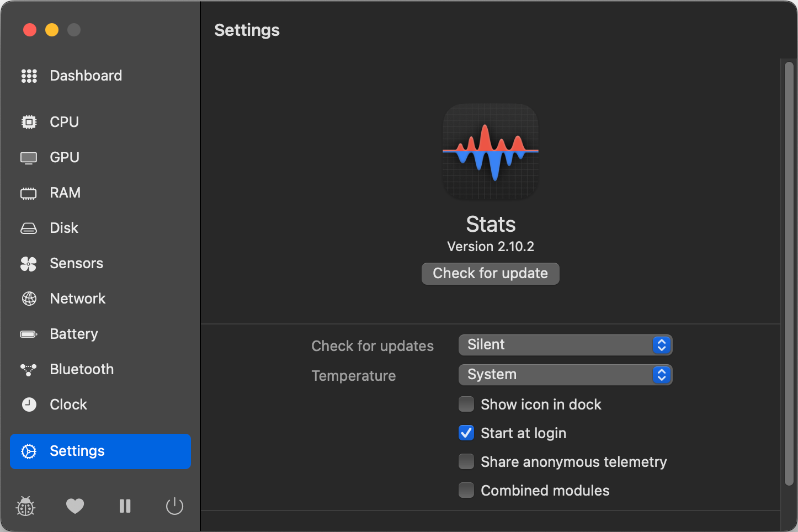Open the Dashboard grid icon
The image size is (798, 532).
click(x=29, y=76)
